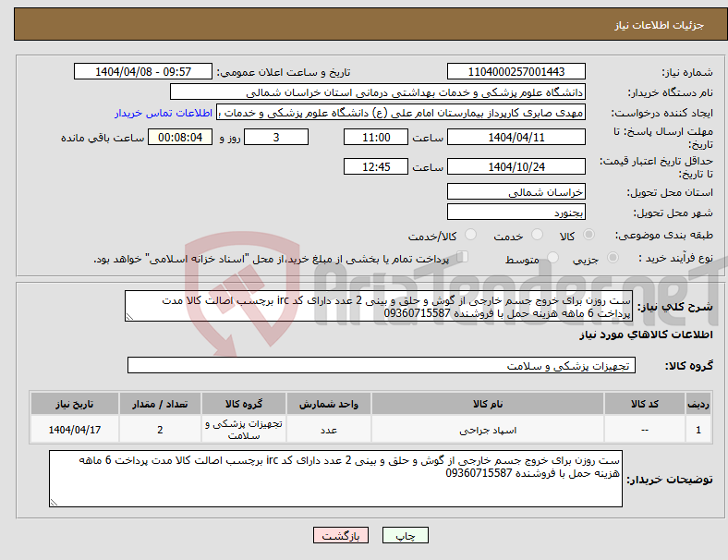Viewport: 728px width, 560px height.
Task: Click the resize grip of description textarea
Action: 129,317
